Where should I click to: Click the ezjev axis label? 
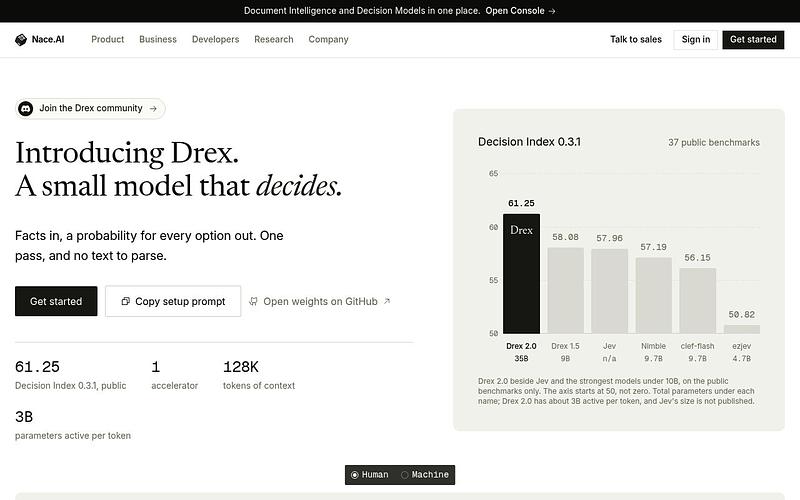click(742, 346)
